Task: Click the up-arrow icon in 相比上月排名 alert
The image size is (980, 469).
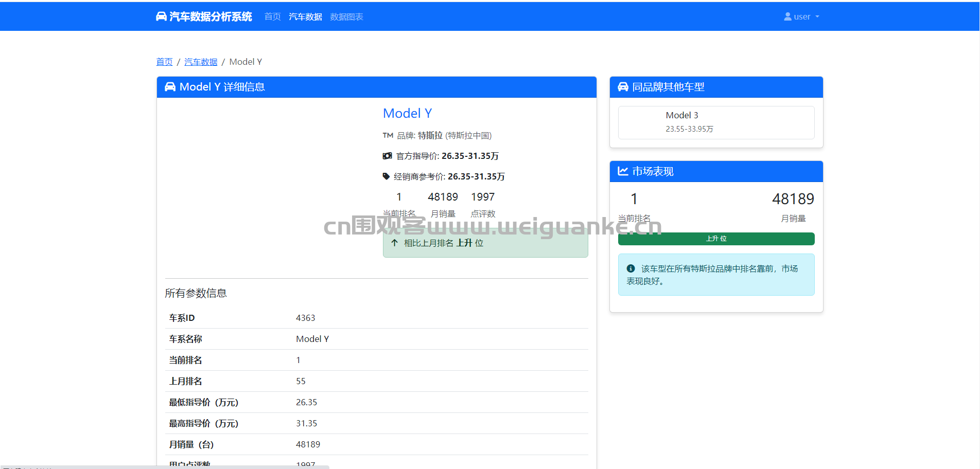Action: coord(395,243)
